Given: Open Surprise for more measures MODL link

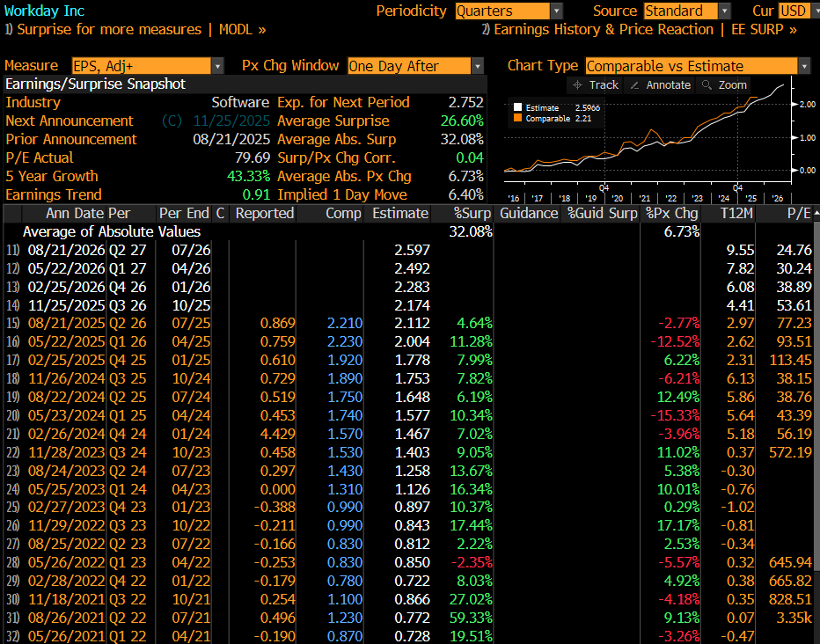Looking at the screenshot, I should point(135,30).
